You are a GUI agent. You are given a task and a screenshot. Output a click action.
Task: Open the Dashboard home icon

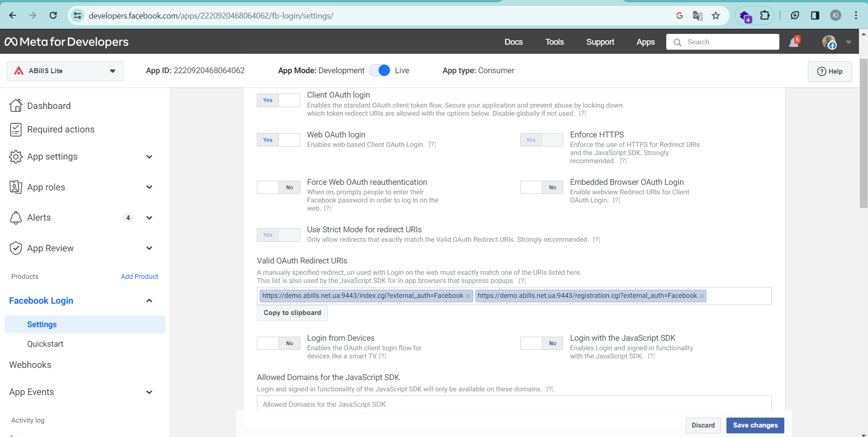tap(16, 106)
